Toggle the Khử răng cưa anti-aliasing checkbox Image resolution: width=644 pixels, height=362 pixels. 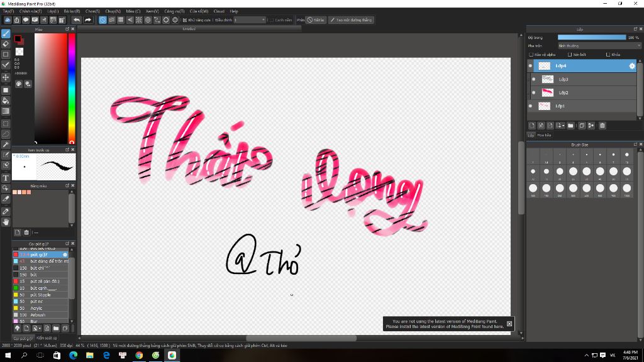point(185,19)
